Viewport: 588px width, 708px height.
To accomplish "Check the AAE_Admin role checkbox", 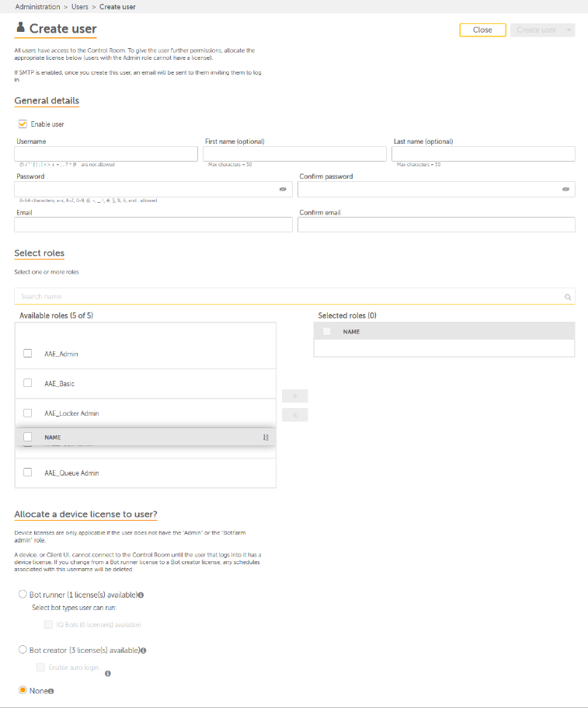I will [27, 354].
